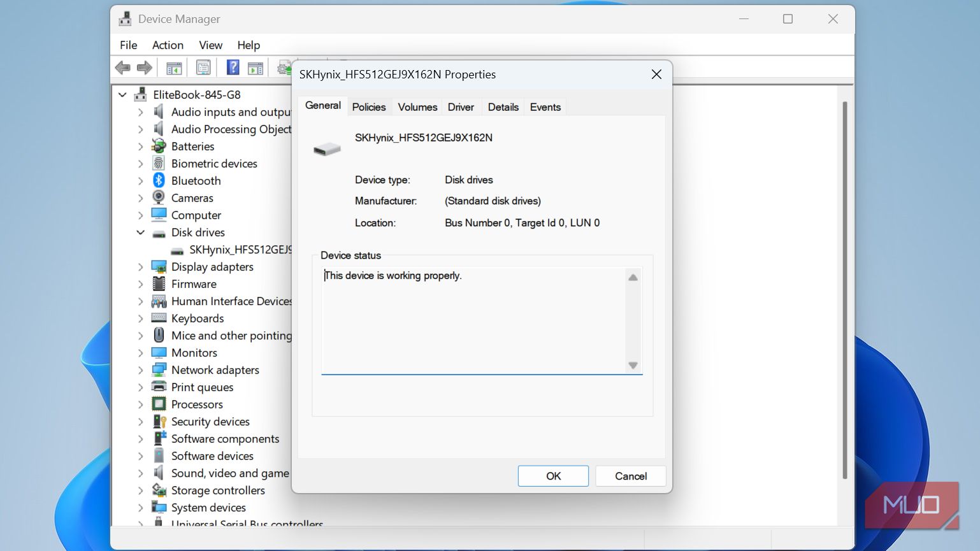Screen dimensions: 980x551
Task: Select the Monitors label in the tree
Action: [x=194, y=353]
